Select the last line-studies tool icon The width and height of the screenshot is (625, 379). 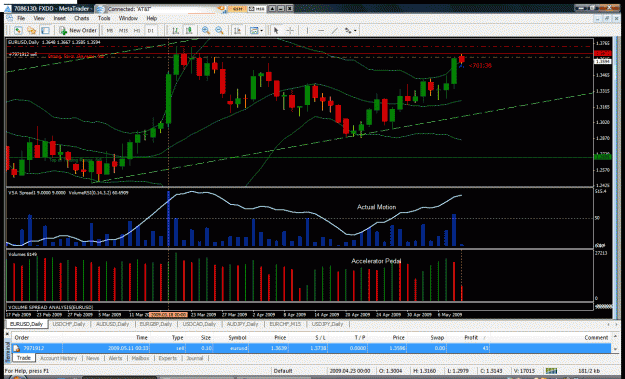pos(348,30)
